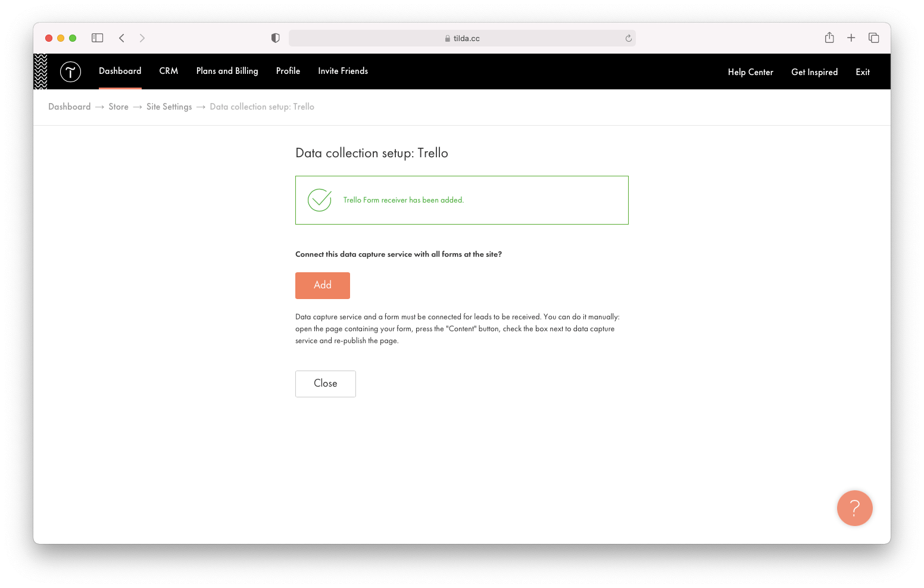The width and height of the screenshot is (924, 588).
Task: Select the Profile menu item
Action: coord(288,70)
